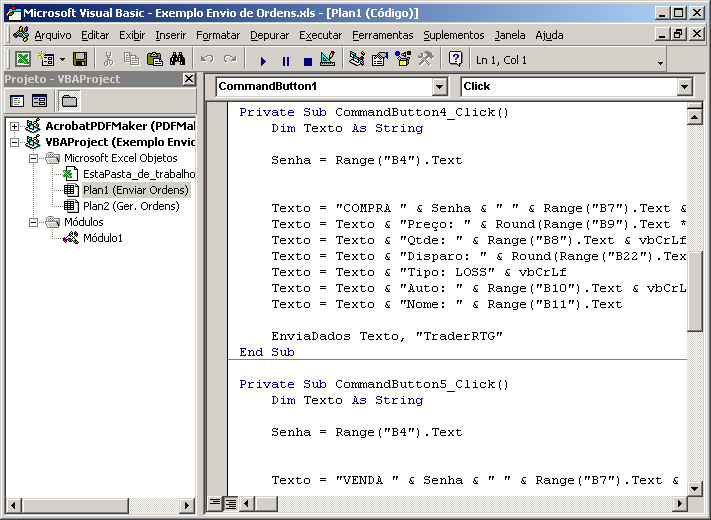Open Find with binoculars icon

tap(177, 59)
